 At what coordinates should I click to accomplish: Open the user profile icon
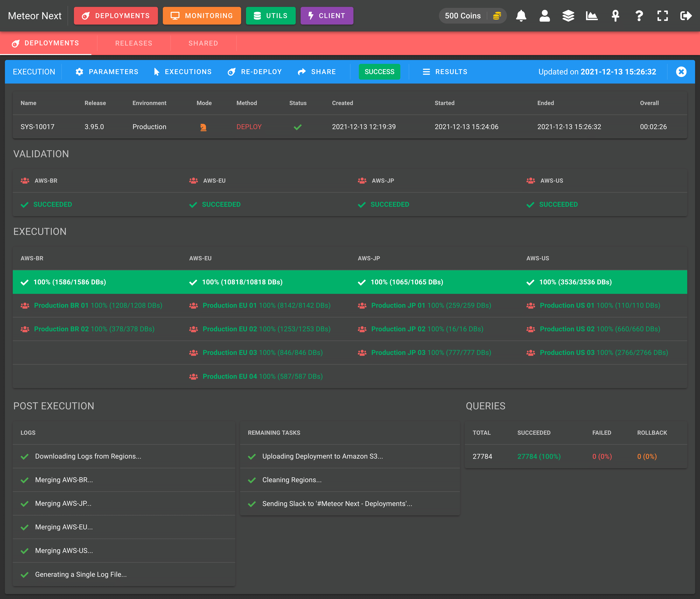(545, 16)
